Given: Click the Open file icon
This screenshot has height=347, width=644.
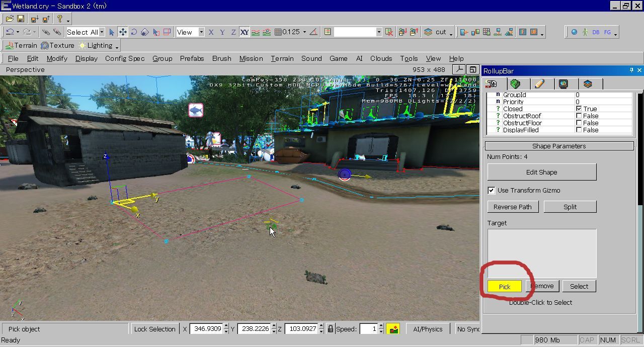Looking at the screenshot, I should [10, 19].
